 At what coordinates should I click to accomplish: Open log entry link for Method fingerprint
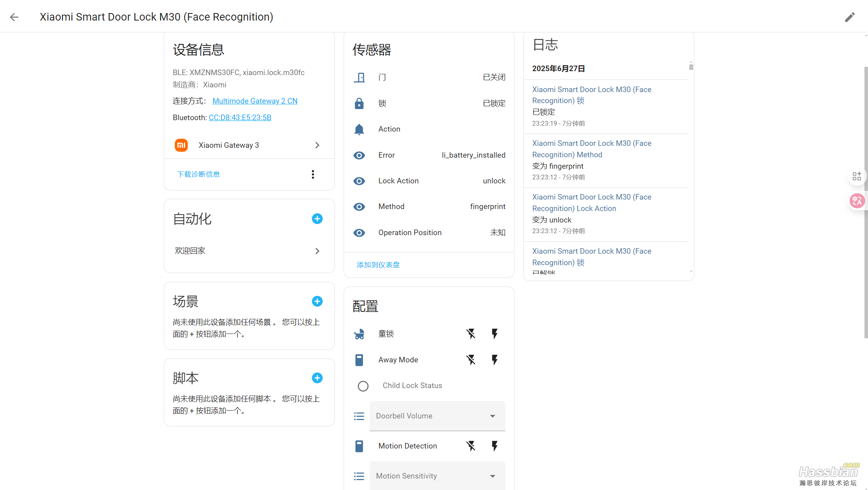click(592, 149)
